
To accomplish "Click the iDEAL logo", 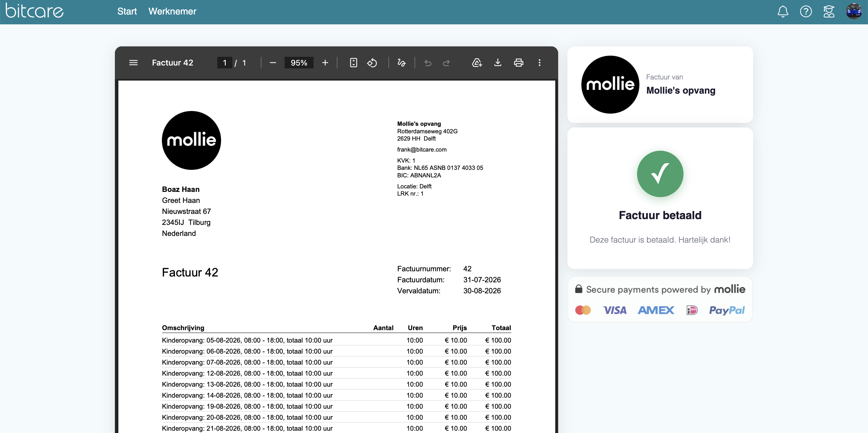I will (692, 310).
